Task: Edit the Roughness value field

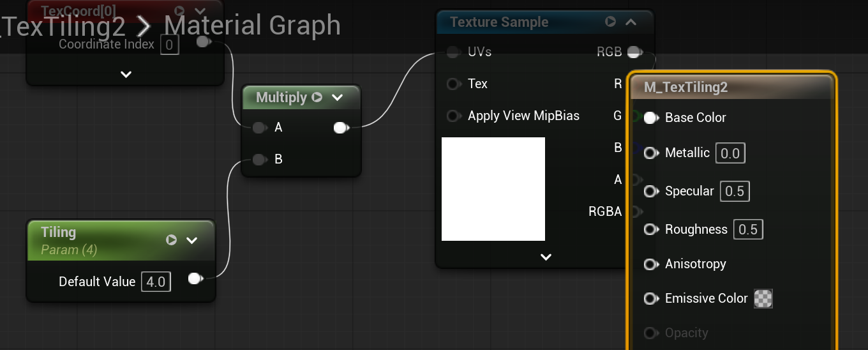Action: 748,230
